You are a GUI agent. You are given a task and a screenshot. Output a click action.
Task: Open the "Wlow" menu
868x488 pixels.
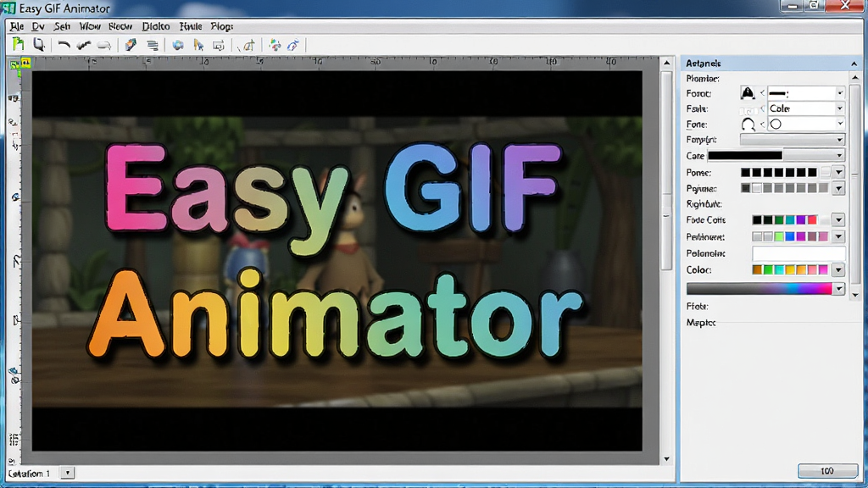[x=90, y=26]
